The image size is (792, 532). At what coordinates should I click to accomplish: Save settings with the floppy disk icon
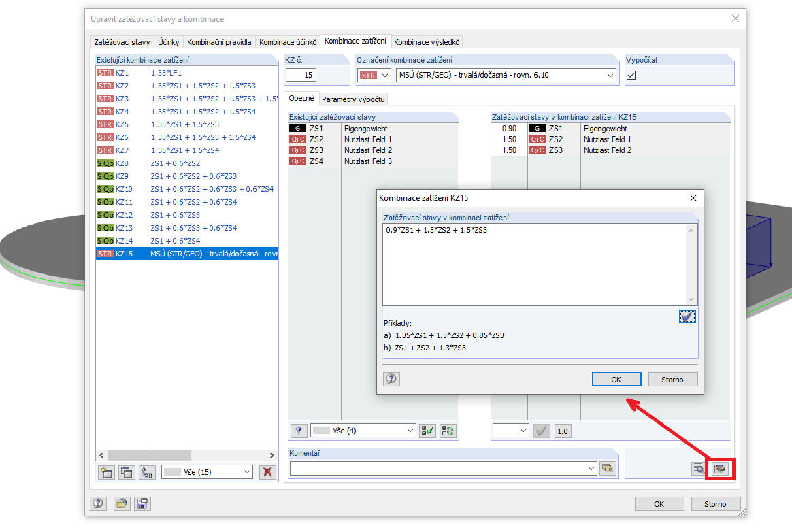click(x=142, y=503)
